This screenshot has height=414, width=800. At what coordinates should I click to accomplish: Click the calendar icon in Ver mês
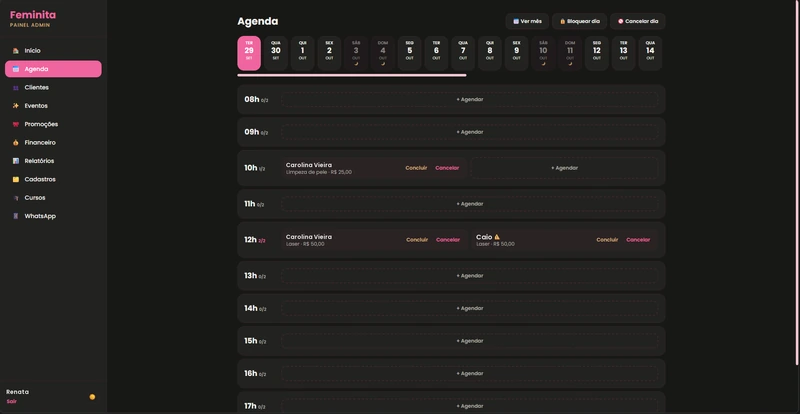click(x=516, y=21)
